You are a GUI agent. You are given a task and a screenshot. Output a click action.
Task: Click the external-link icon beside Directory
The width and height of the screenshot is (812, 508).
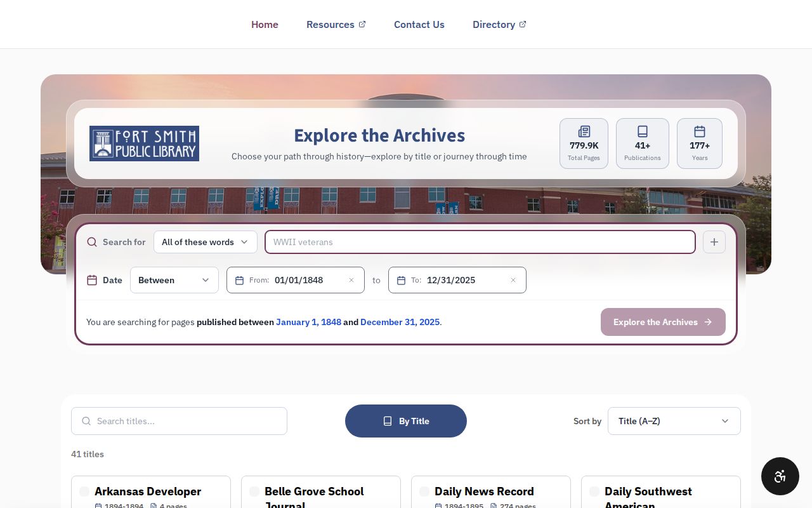(x=523, y=24)
